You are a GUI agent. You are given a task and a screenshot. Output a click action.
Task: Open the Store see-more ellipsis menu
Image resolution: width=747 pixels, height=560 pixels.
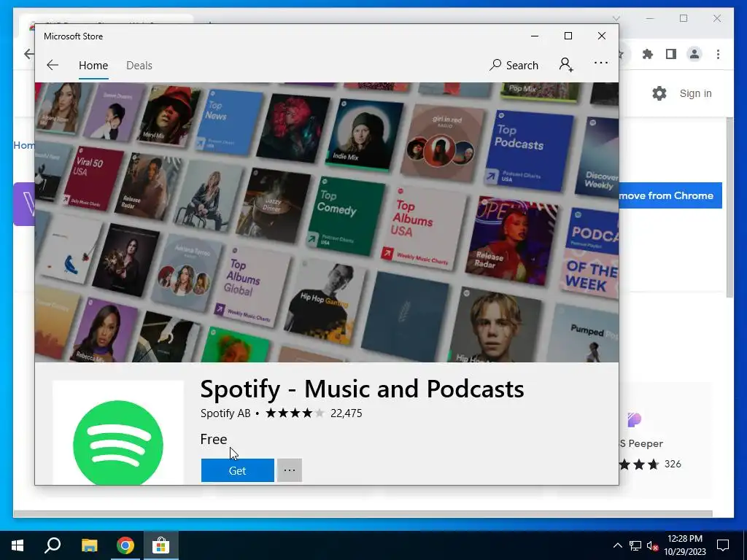tap(601, 63)
